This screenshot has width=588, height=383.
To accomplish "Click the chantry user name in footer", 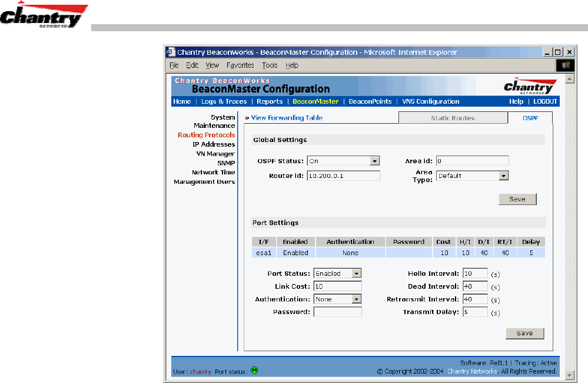I will 201,371.
